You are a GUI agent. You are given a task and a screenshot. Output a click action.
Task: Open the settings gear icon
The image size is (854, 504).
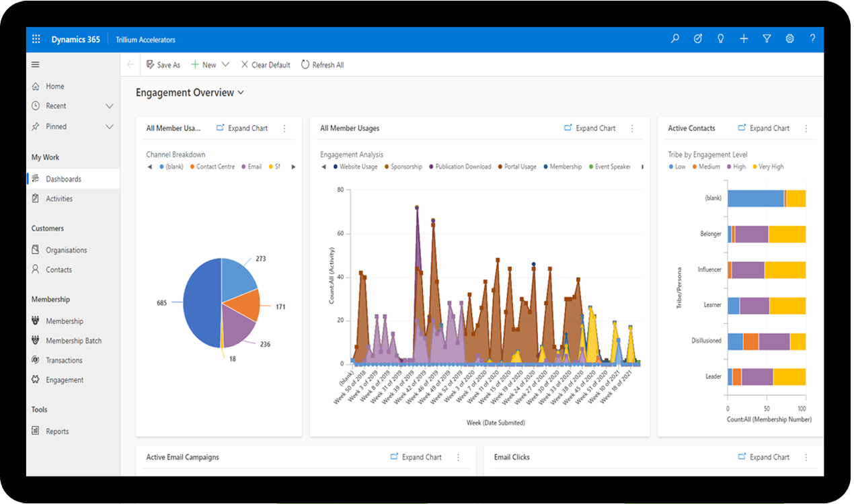(x=789, y=39)
